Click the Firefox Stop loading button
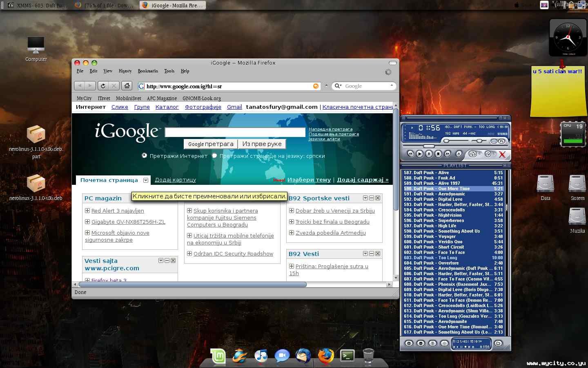Viewport: 588px width, 368px height. [x=114, y=86]
